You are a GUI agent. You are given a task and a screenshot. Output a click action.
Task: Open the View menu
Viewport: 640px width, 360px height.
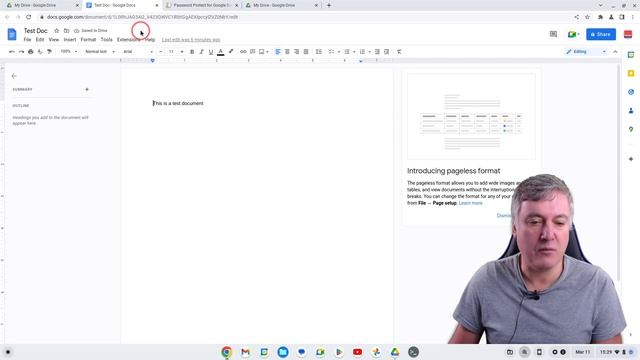point(53,40)
